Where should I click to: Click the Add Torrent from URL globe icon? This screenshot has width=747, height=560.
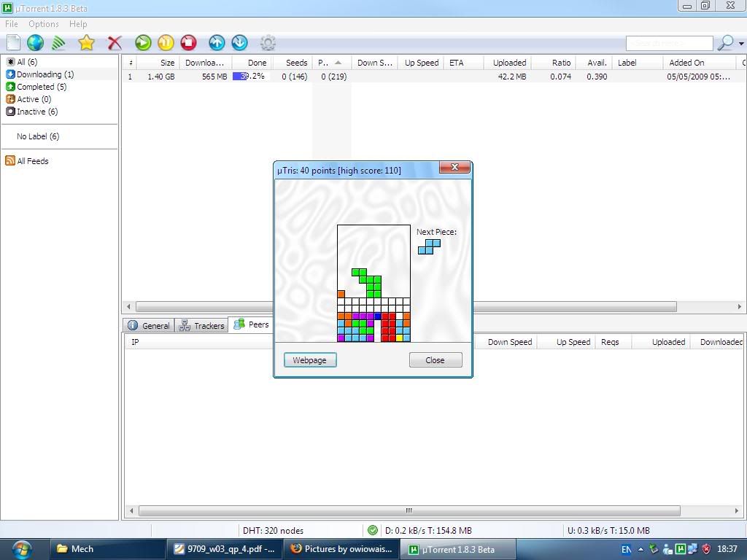[35, 43]
